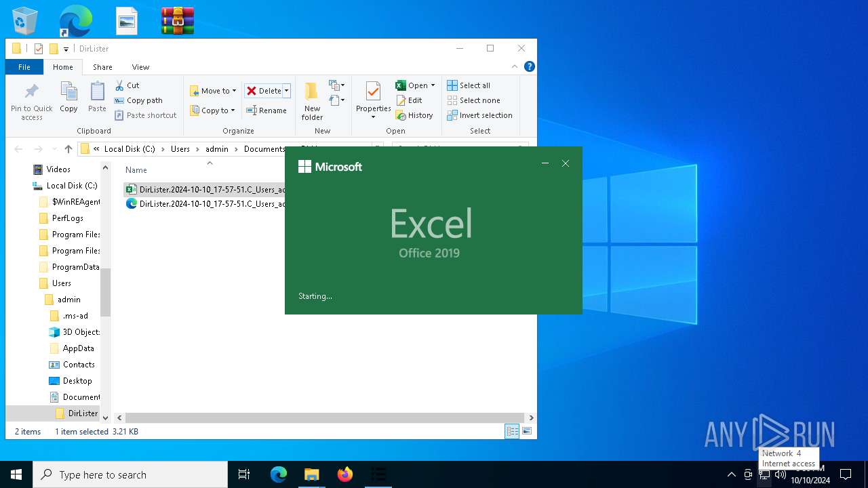Sort by the Name column header

(x=136, y=170)
